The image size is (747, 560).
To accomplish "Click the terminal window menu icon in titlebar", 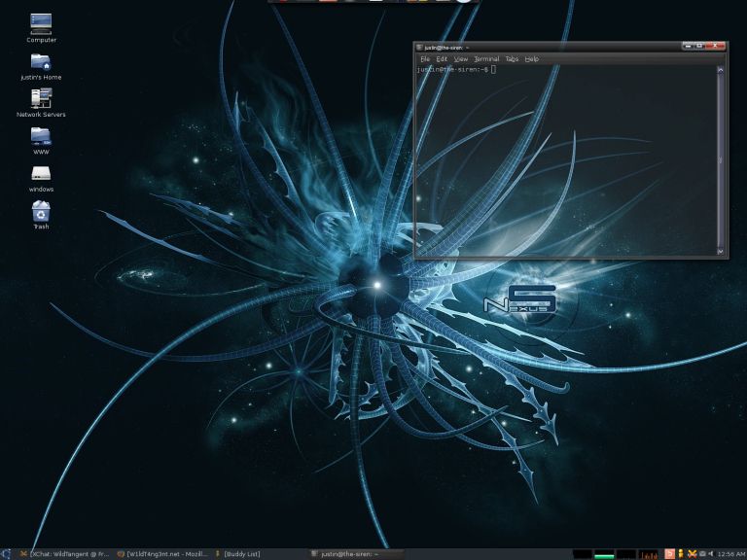I will tap(419, 47).
